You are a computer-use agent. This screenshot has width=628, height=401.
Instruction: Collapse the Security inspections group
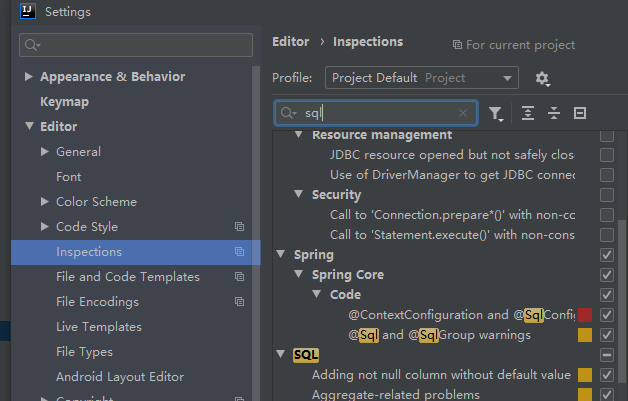coord(299,195)
